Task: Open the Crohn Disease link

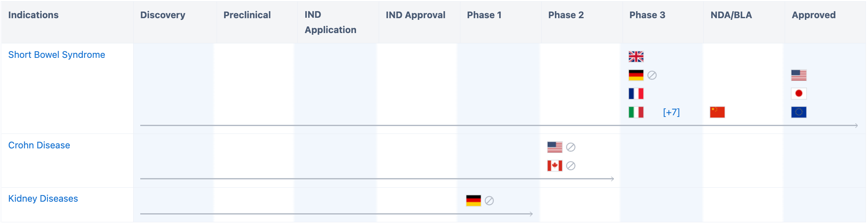Action: [x=39, y=145]
